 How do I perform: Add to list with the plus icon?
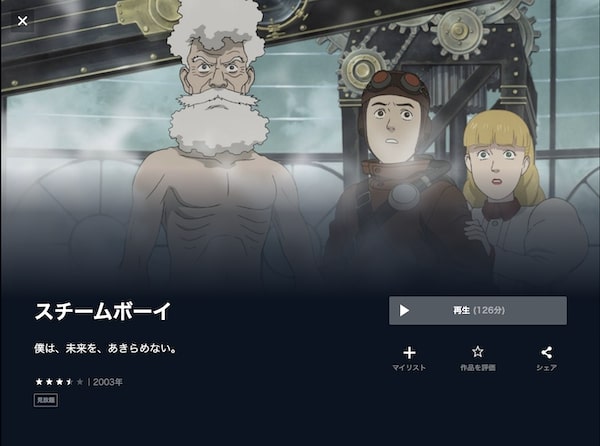[409, 352]
